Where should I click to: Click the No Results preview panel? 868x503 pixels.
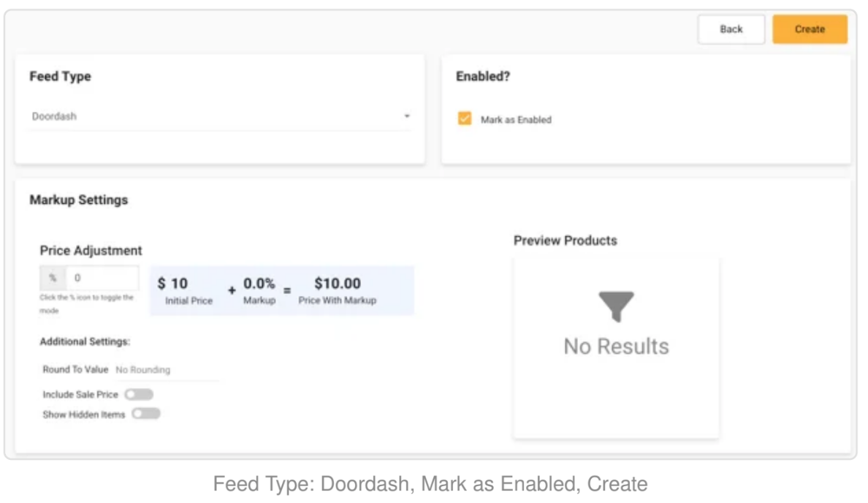point(616,348)
